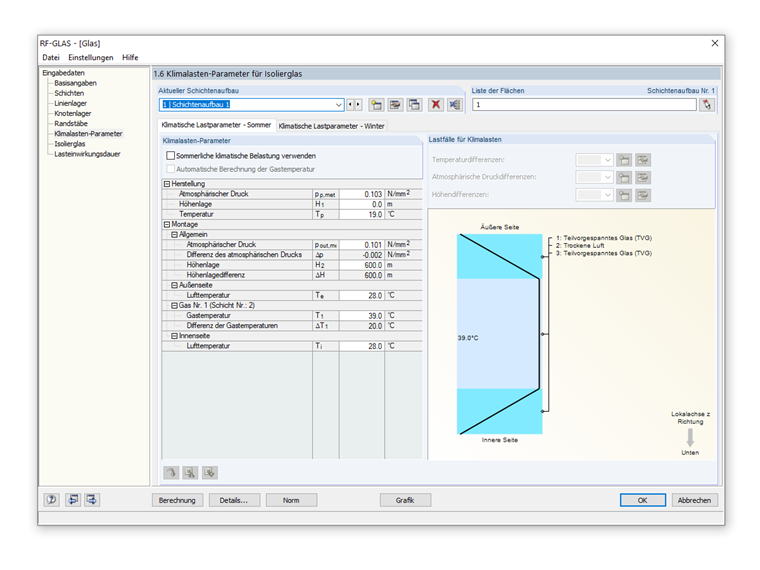This screenshot has width=760, height=570.
Task: Select Schichten in the tree
Action: [69, 93]
